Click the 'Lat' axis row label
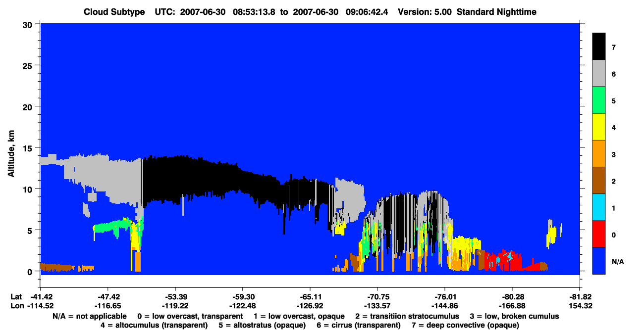 tap(16, 296)
